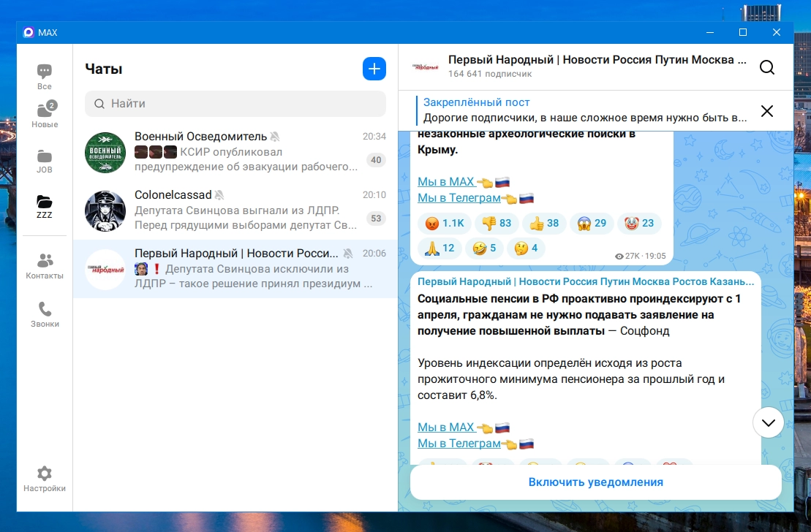811x532 pixels.
Task: Click 27K views count on post
Action: [x=628, y=256]
